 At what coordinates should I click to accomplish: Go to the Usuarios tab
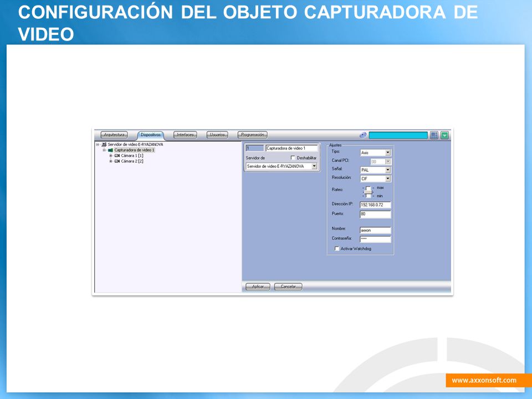pyautogui.click(x=217, y=135)
